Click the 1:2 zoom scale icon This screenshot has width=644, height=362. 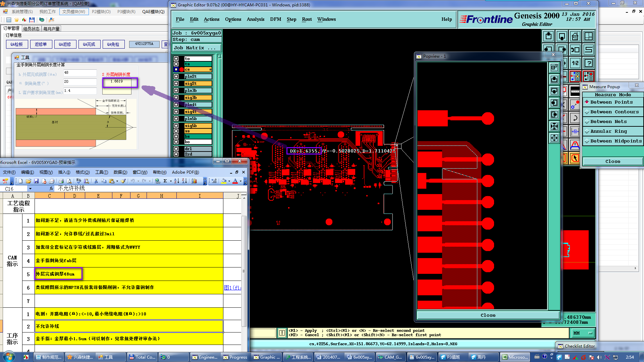tap(575, 63)
